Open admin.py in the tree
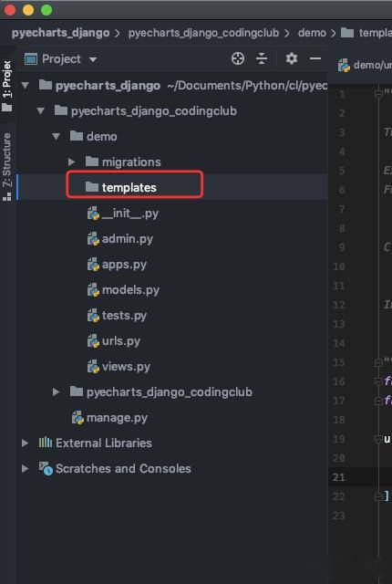Viewport: 392px width, 584px height. 128,239
